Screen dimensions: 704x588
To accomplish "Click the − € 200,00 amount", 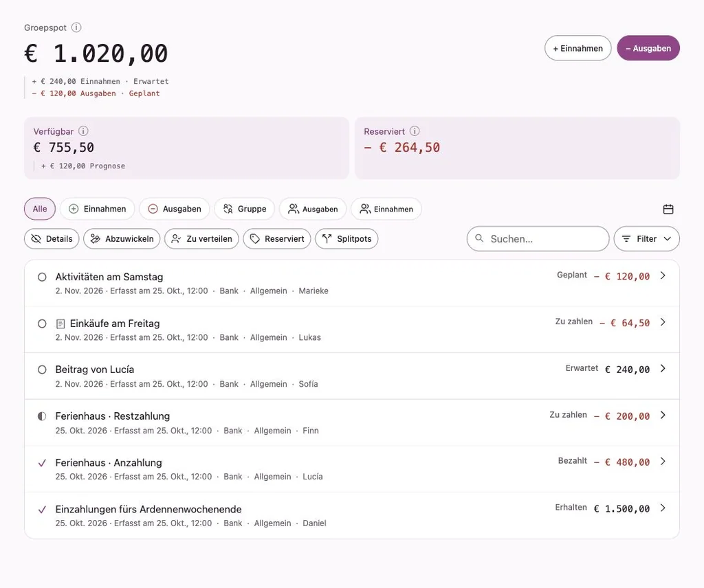I will click(x=621, y=416).
